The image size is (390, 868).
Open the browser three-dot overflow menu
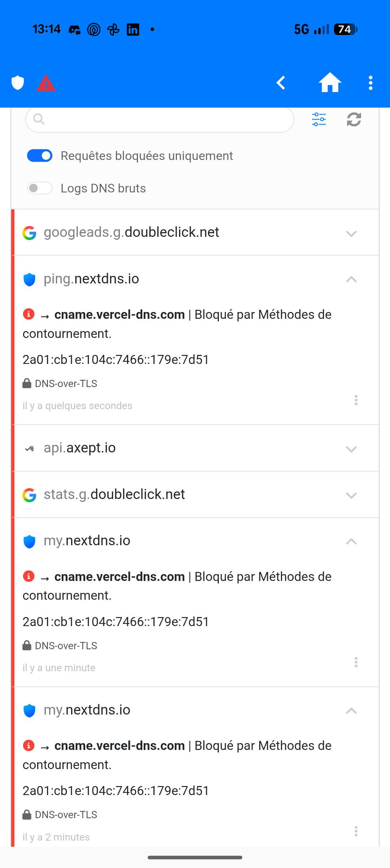(370, 83)
